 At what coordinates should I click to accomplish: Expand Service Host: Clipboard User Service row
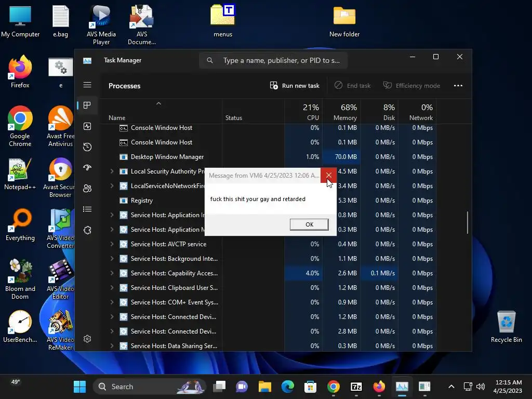[112, 288]
